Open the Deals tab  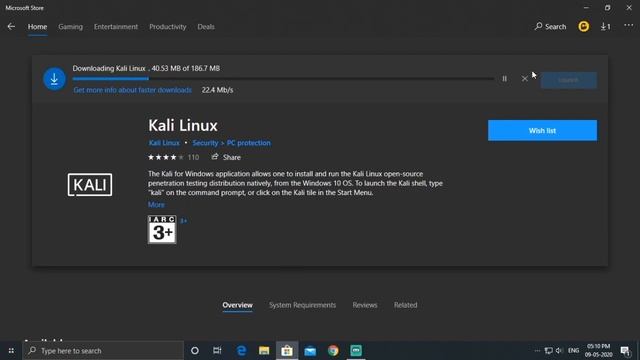[206, 27]
